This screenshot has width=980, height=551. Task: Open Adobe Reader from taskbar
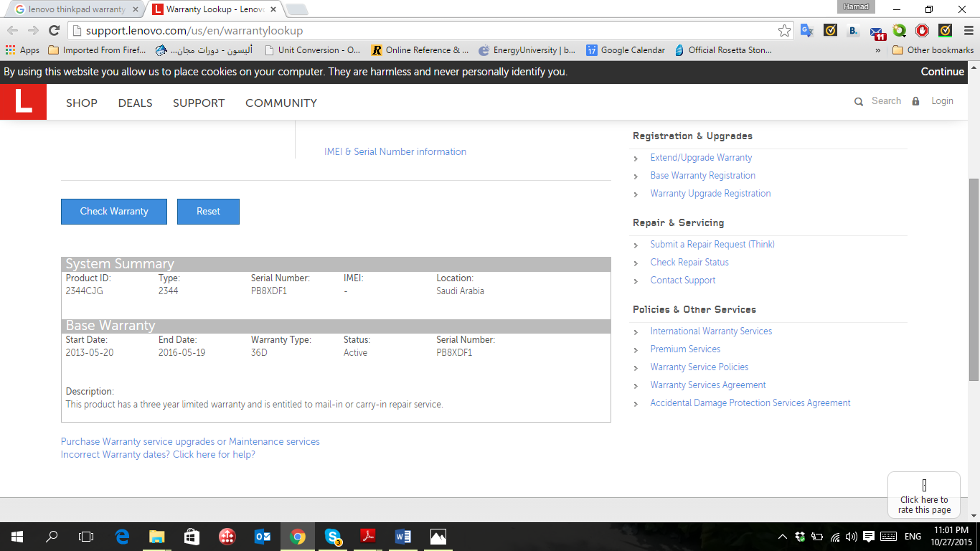tap(367, 537)
